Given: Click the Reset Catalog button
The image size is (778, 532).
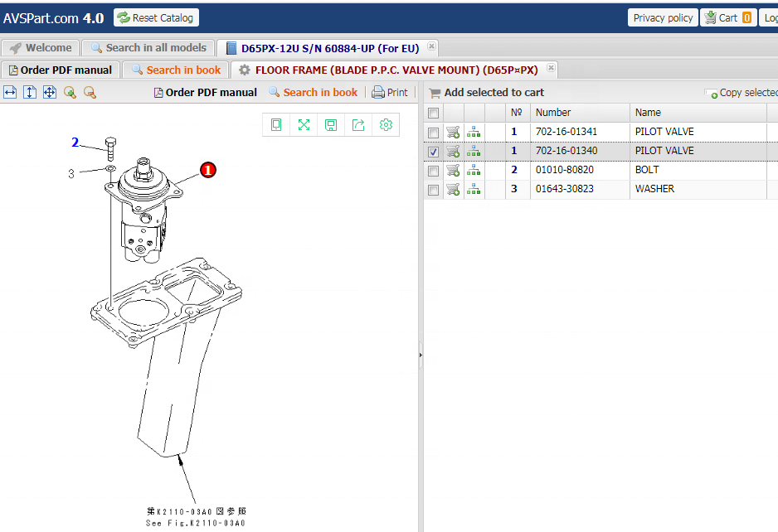Looking at the screenshot, I should point(156,17).
